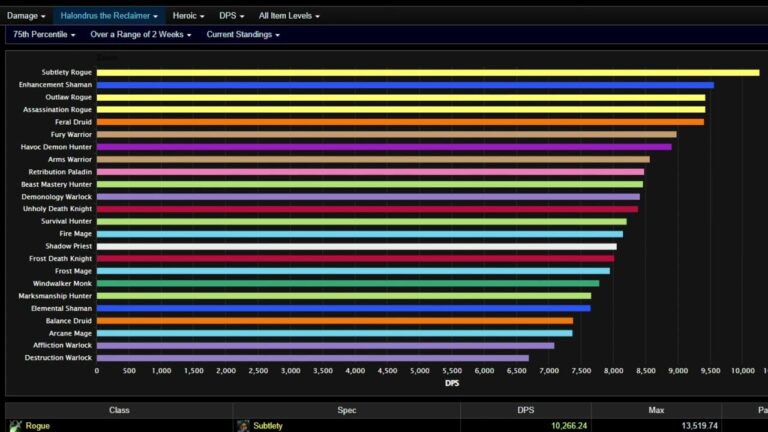768x432 pixels.
Task: Click the Shadow Priest white bar
Action: 357,246
